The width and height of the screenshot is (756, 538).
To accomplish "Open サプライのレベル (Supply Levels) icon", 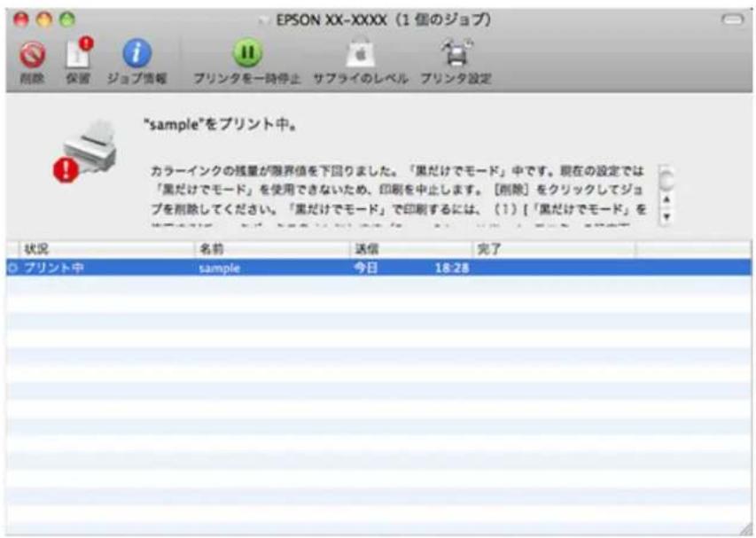I will tap(361, 53).
